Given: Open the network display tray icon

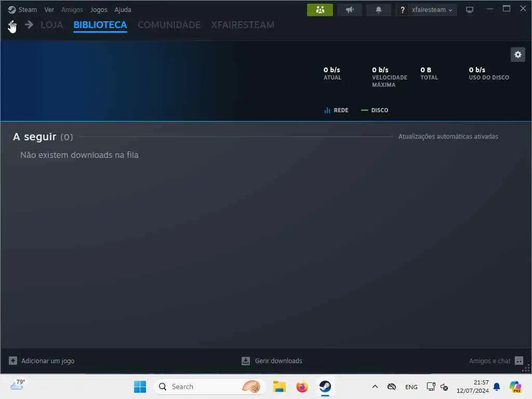Looking at the screenshot, I should (431, 387).
